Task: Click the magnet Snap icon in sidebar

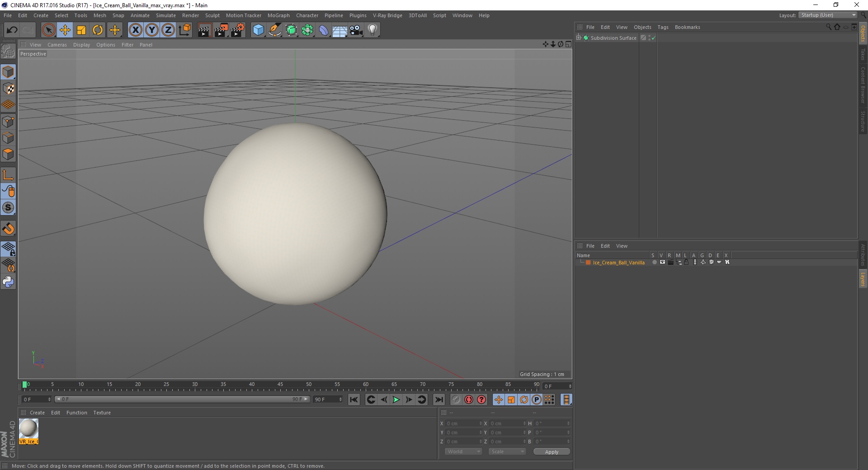Action: (x=8, y=229)
